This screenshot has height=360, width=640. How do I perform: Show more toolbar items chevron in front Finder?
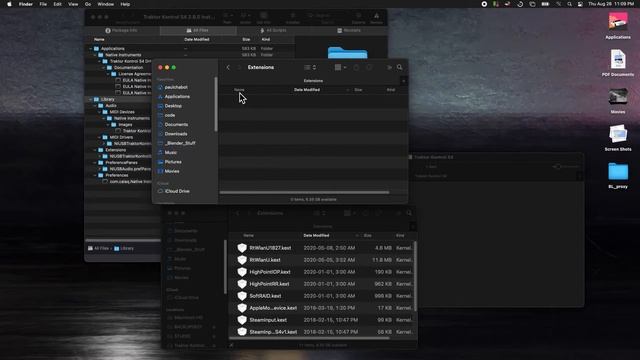[x=389, y=67]
